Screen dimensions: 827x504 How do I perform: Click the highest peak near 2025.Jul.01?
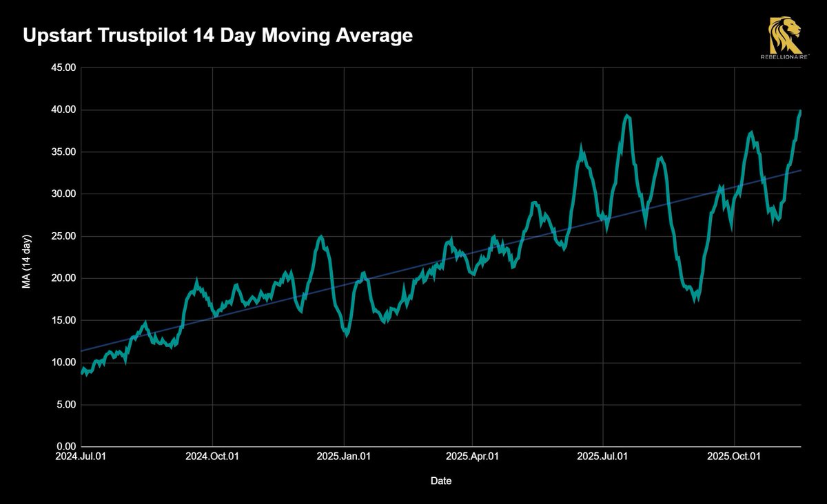[x=627, y=116]
